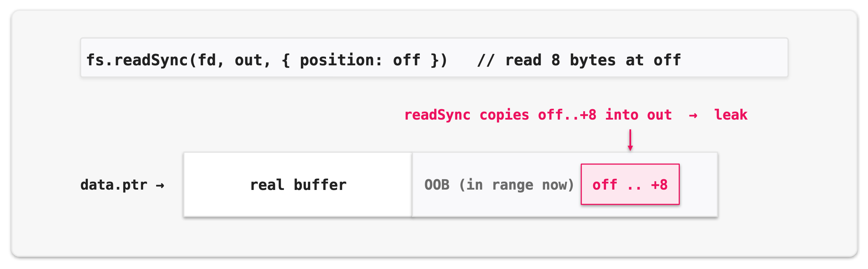Click the '// read 8 bytes at off' comment
The image size is (868, 269).
point(579,60)
